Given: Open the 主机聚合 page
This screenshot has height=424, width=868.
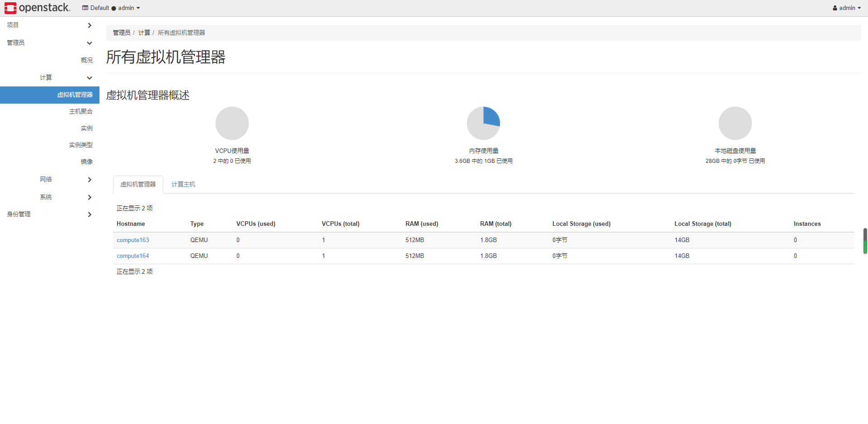Looking at the screenshot, I should click(81, 111).
